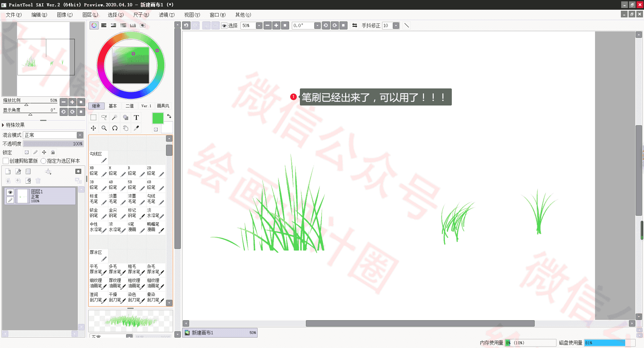This screenshot has width=644, height=348.
Task: Toggle the straight line drawing mode
Action: 407,25
